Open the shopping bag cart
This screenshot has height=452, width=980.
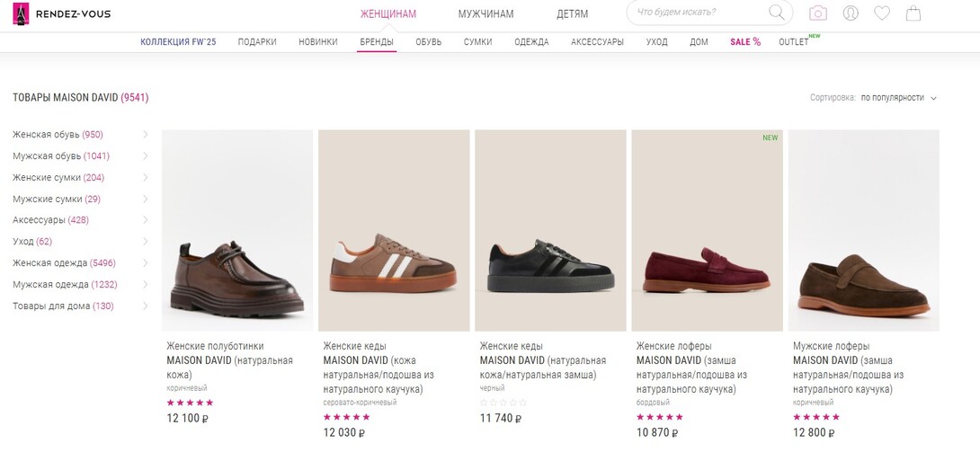coord(913,13)
